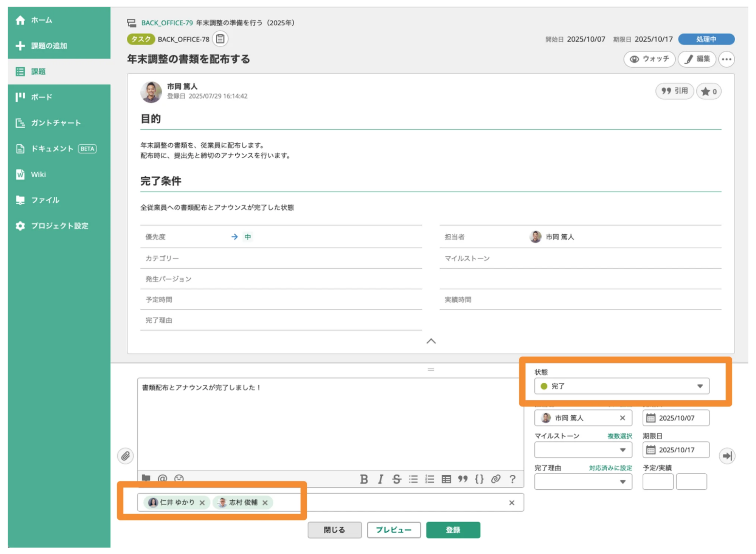Collapse the issue details with chevron
The image size is (756, 554).
(431, 341)
